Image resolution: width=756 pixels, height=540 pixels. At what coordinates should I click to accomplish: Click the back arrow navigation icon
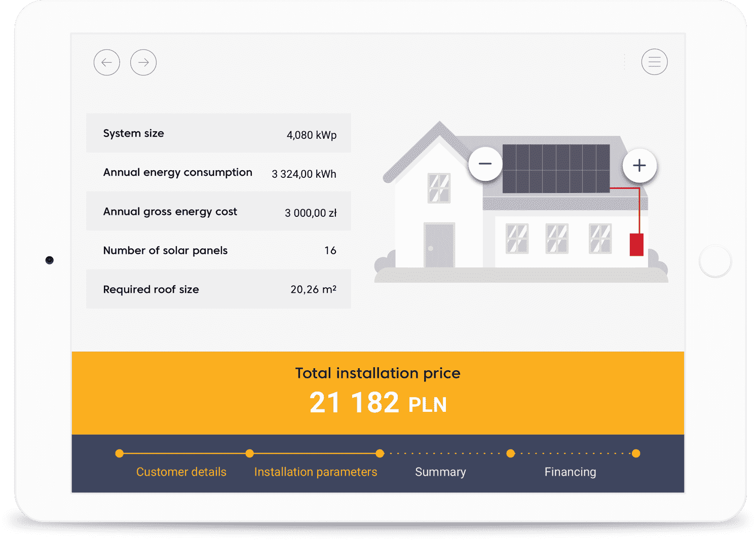pos(106,62)
